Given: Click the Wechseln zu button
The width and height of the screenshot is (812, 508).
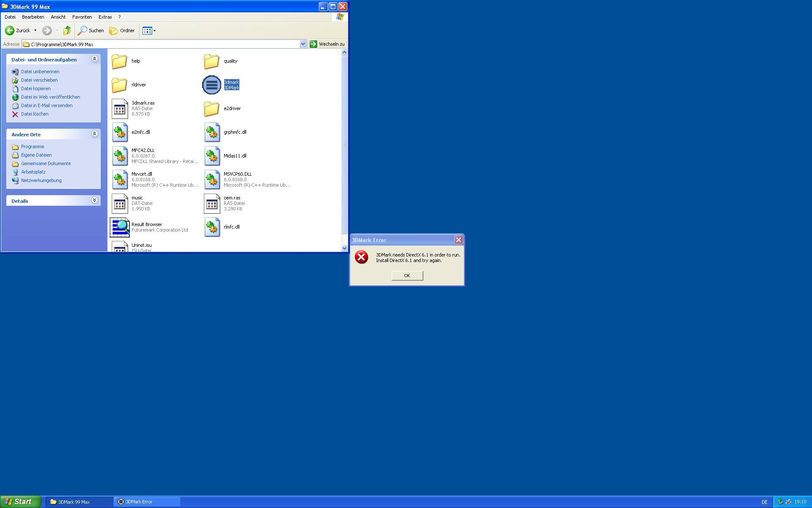Looking at the screenshot, I should pos(327,44).
